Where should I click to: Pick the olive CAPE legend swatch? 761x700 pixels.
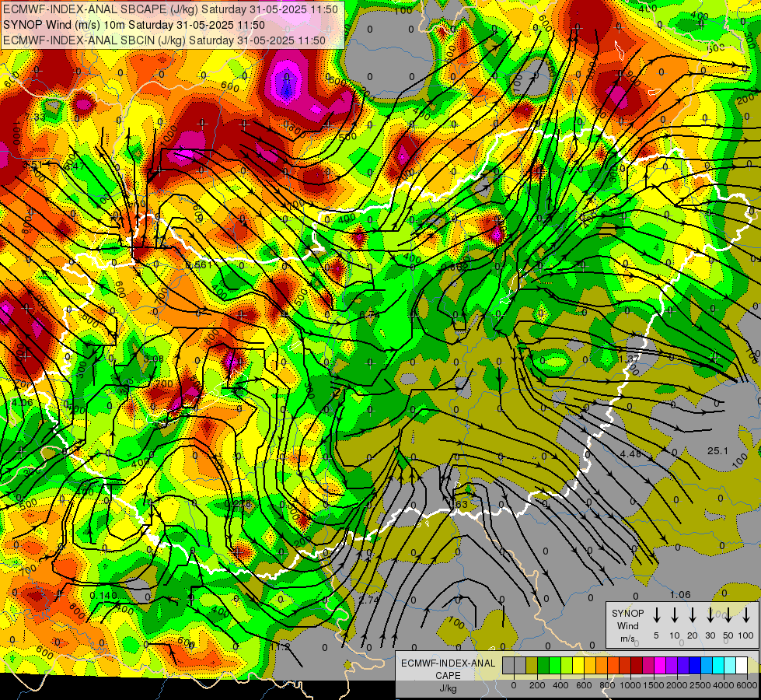coord(532,665)
